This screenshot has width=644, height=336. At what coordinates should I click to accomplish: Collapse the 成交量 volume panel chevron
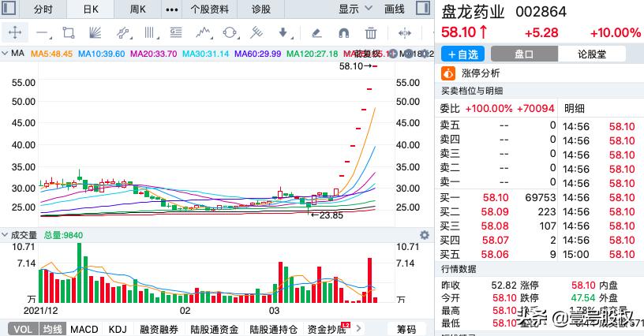(x=5, y=235)
